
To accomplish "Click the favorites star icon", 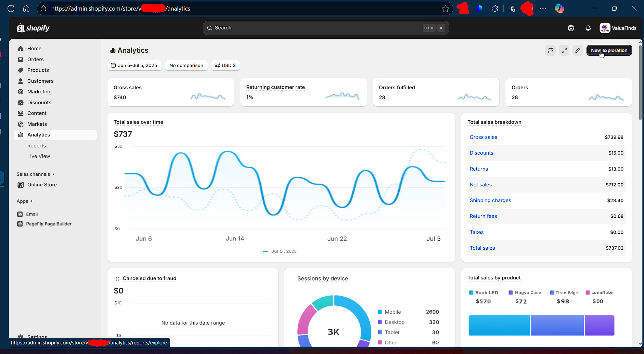I will tap(445, 9).
